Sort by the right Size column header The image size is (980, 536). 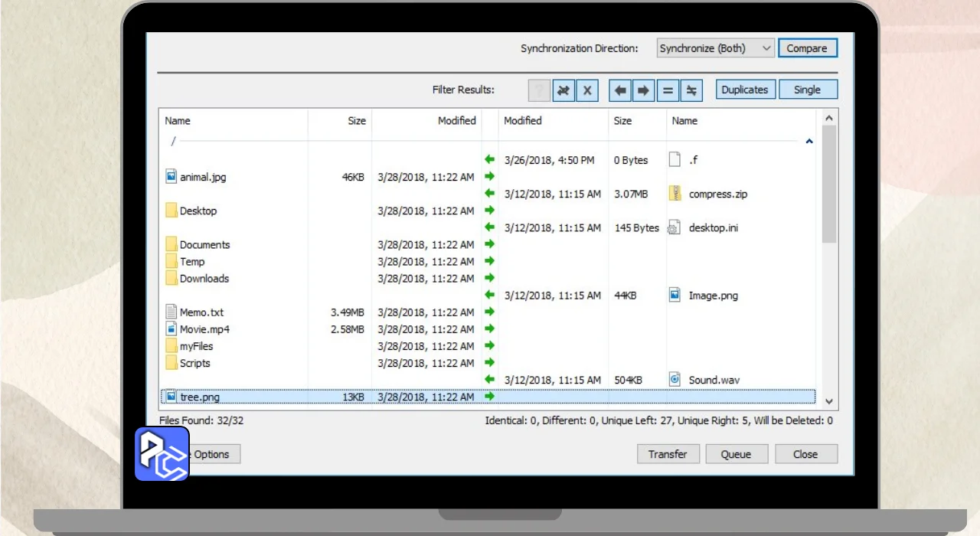[623, 121]
